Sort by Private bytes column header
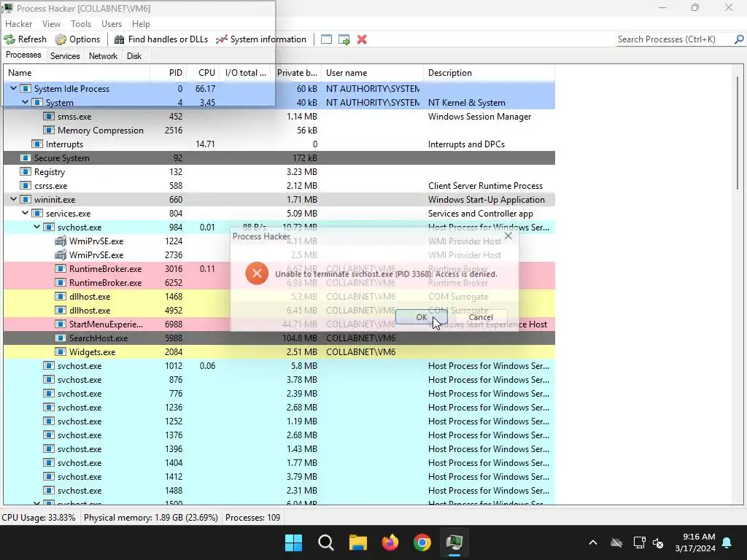This screenshot has width=747, height=560. pos(296,73)
